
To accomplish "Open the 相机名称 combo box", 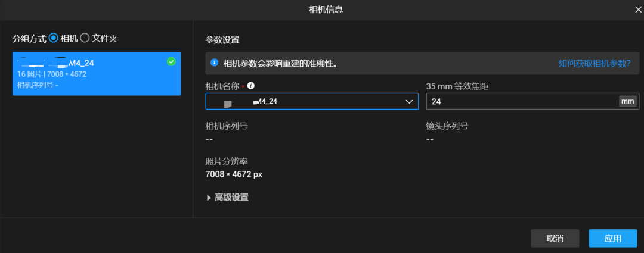I will (312, 101).
